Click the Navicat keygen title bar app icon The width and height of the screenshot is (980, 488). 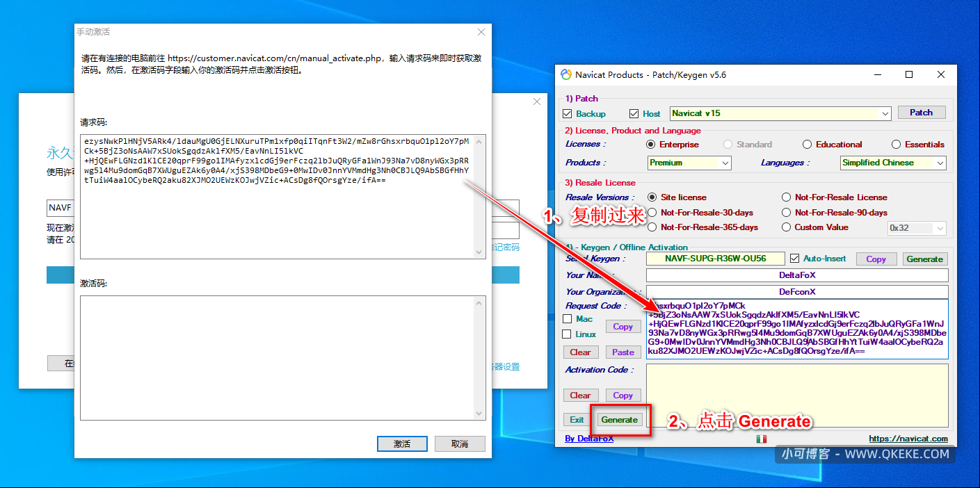(566, 74)
